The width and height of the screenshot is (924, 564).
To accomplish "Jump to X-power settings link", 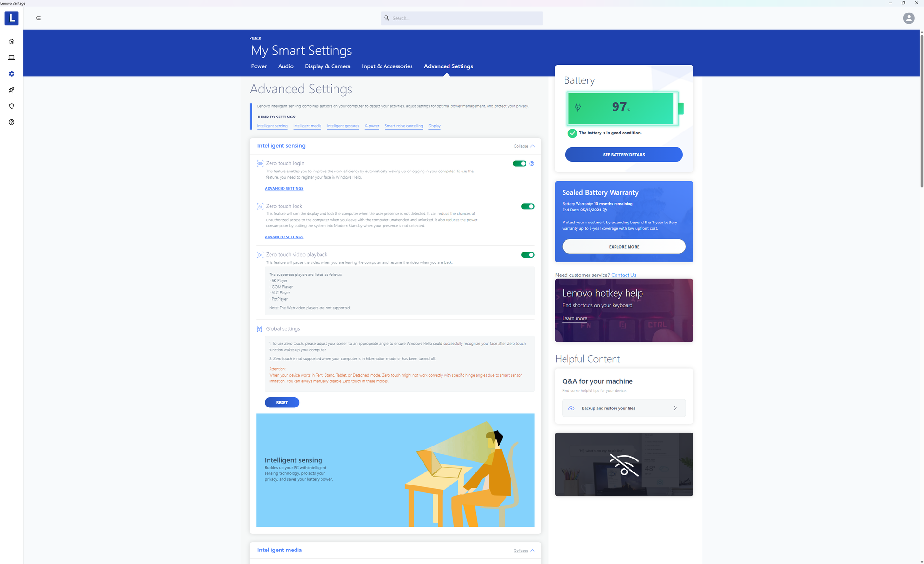I will pos(372,126).
